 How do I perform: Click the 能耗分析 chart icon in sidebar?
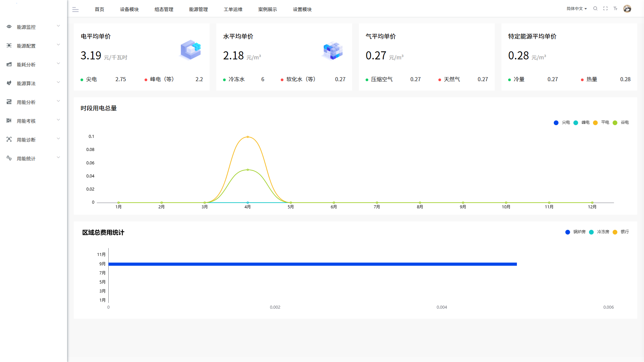click(9, 64)
